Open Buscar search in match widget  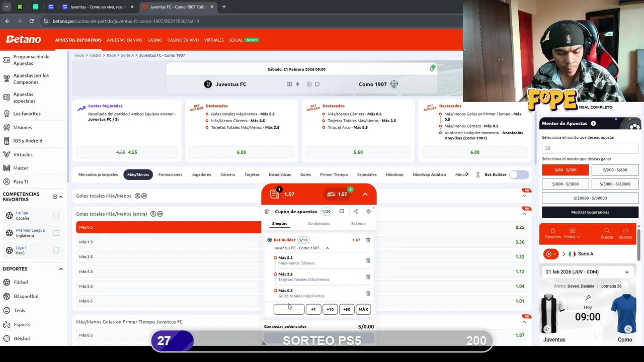click(x=607, y=233)
